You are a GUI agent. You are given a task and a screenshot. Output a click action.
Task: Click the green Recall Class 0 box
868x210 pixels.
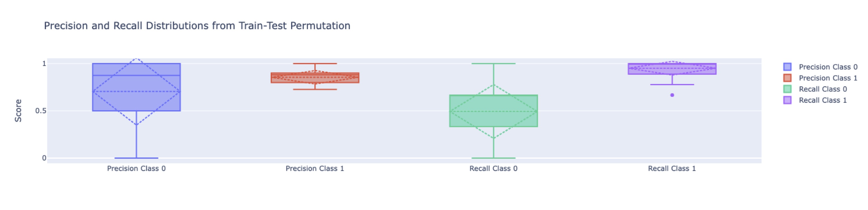494,111
